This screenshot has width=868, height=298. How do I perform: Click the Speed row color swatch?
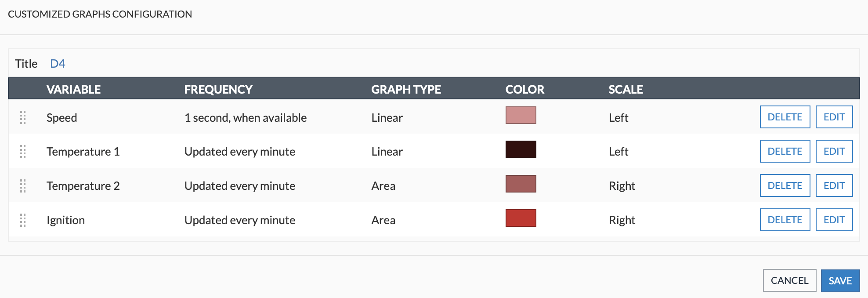pyautogui.click(x=521, y=115)
